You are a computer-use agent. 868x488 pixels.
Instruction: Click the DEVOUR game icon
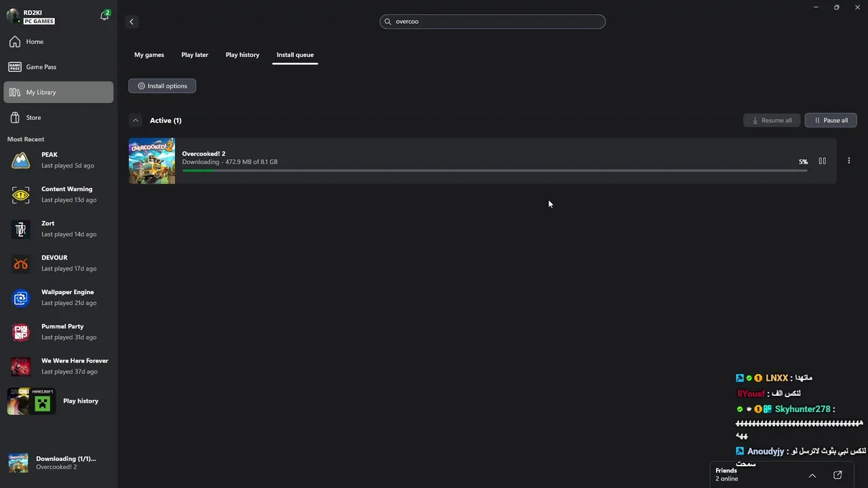click(21, 264)
